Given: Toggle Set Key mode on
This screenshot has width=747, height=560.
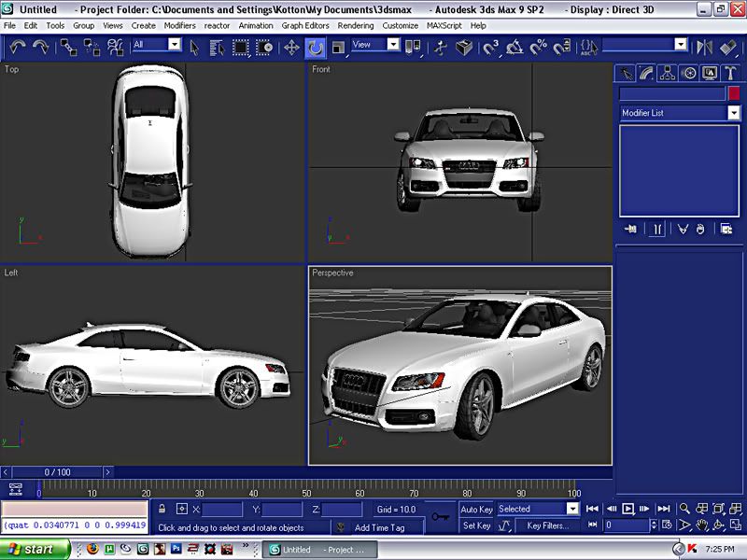Looking at the screenshot, I should point(476,526).
